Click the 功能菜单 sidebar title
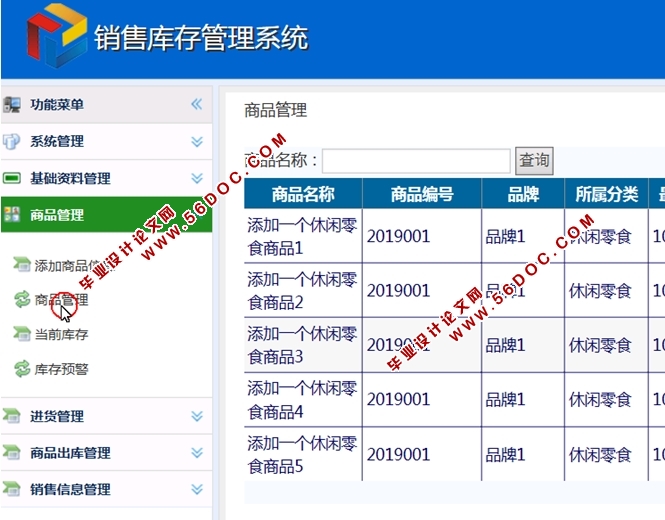665x520 pixels. [57, 104]
